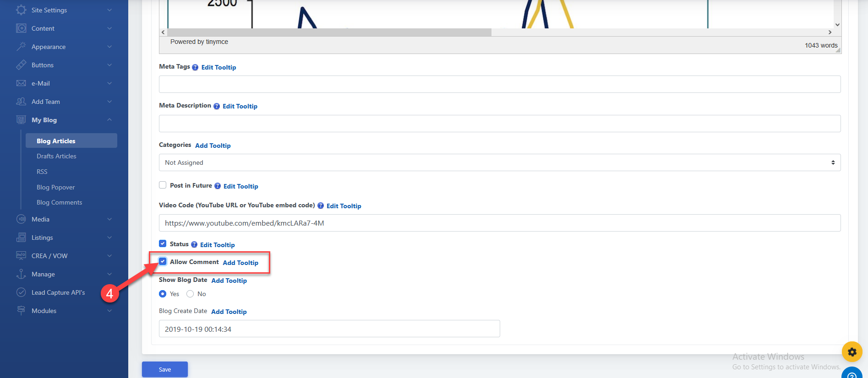Image resolution: width=868 pixels, height=378 pixels.
Task: Click the e-Mail envelope icon in sidebar
Action: click(21, 83)
